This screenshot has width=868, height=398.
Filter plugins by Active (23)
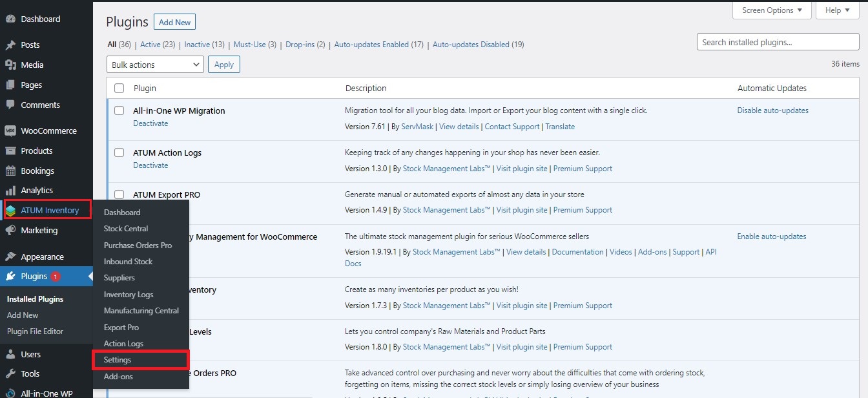point(158,45)
